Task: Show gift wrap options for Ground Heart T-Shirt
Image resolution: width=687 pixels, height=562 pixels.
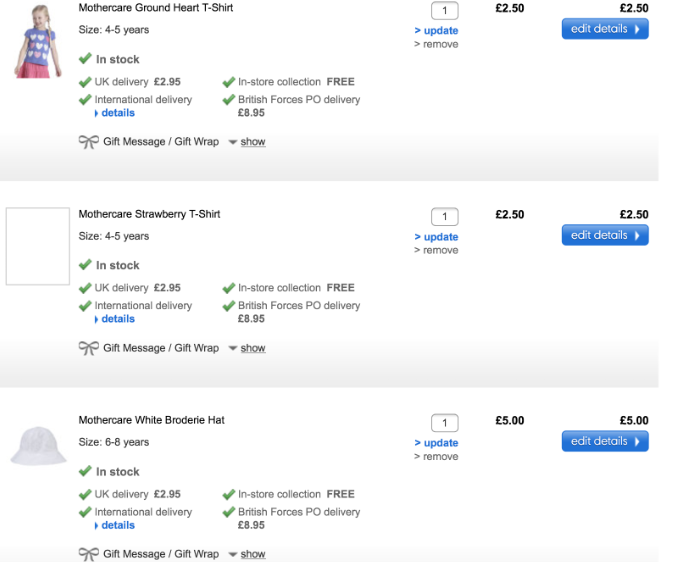Action: [252, 142]
